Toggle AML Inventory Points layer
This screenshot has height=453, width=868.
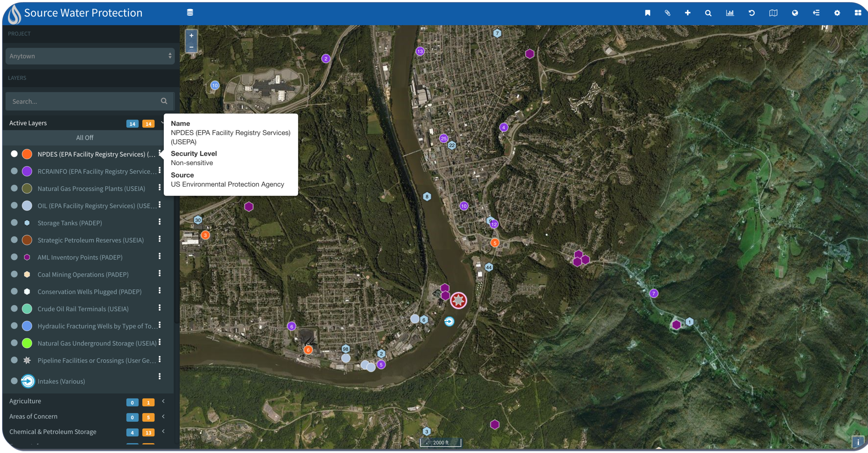tap(14, 257)
